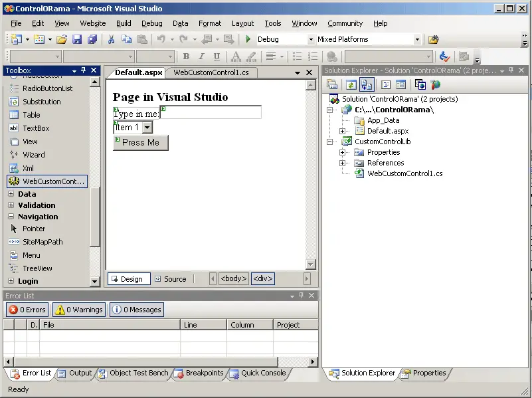Image resolution: width=532 pixels, height=398 pixels.
Task: Select WebCustomControl1.cs in Solution Explorer
Action: [x=404, y=173]
